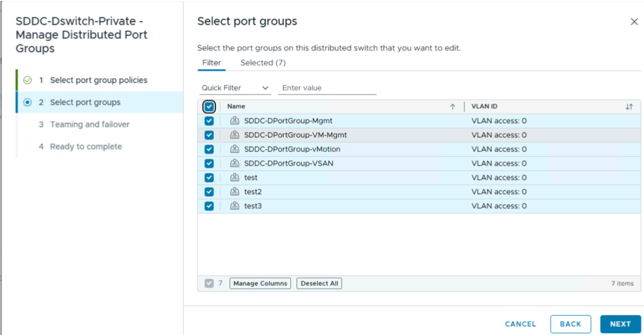Viewport: 644px width, 335px height.
Task: Click the port group icon beside SDDC-DPortGroup-Mgmt
Action: click(x=234, y=121)
